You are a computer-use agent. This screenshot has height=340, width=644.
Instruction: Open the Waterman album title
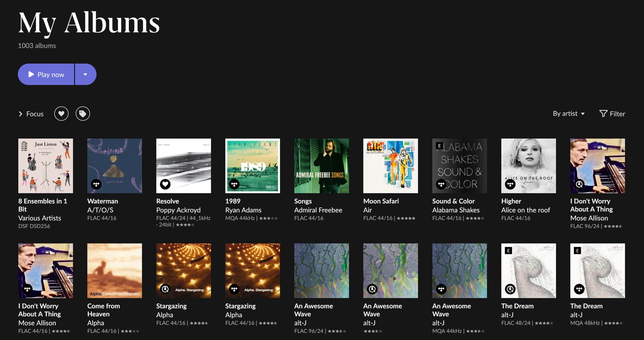pos(103,201)
